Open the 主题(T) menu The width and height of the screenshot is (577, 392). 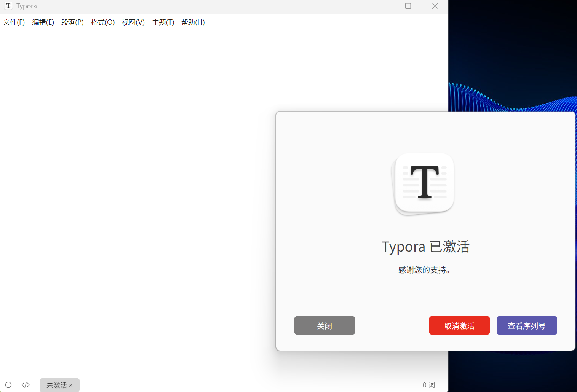pos(163,22)
